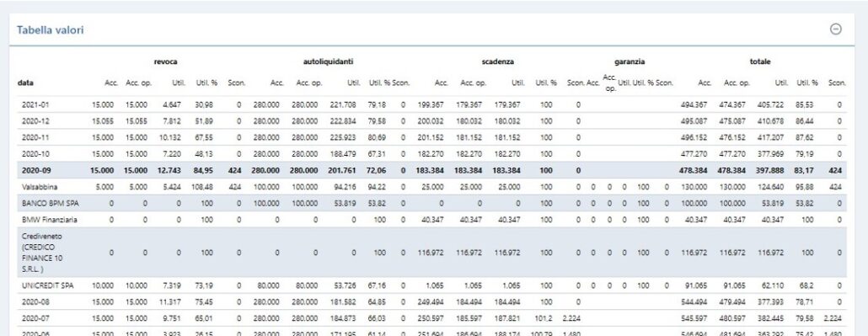Select the 2020-07 row label
Image resolution: width=868 pixels, height=336 pixels.
35,319
